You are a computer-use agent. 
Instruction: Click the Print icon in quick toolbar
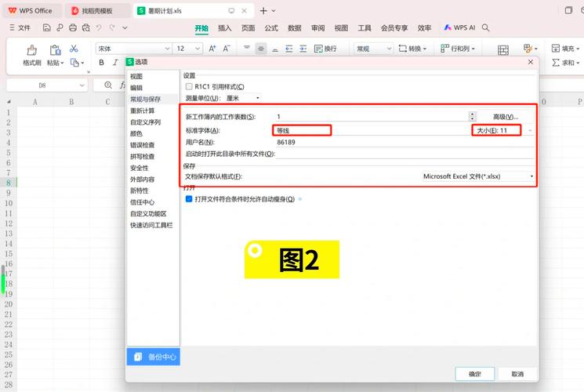tap(73, 27)
